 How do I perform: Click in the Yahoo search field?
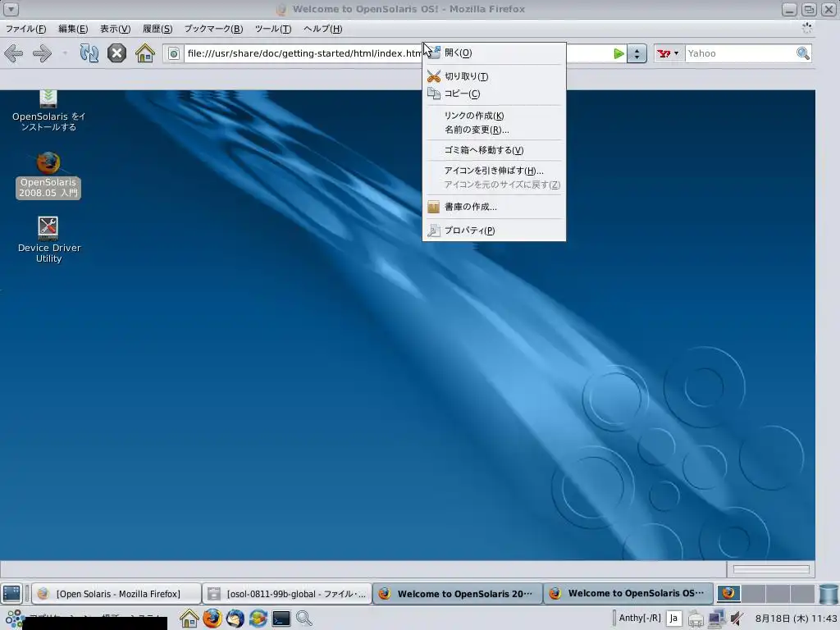tap(739, 53)
